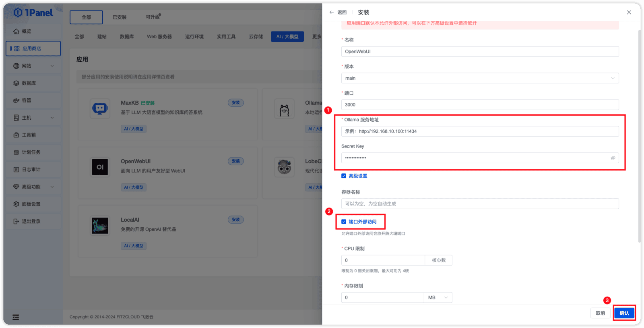This screenshot has width=644, height=328.
Task: Click 取消 to cancel installation
Action: point(600,313)
